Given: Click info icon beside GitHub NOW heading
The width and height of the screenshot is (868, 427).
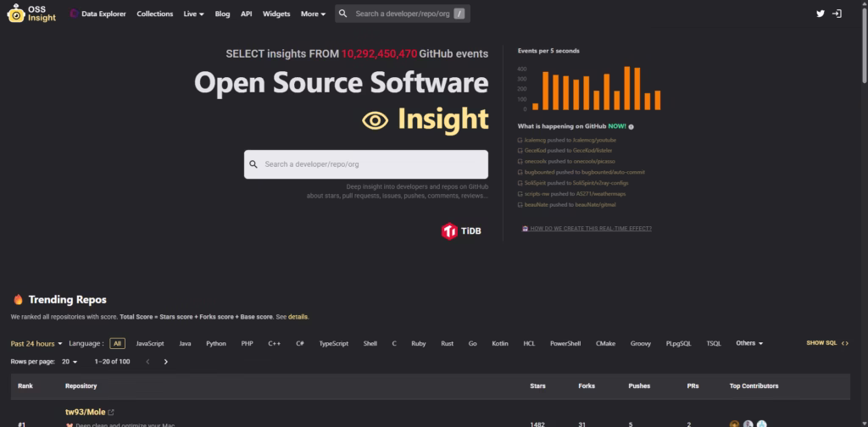Looking at the screenshot, I should [631, 126].
